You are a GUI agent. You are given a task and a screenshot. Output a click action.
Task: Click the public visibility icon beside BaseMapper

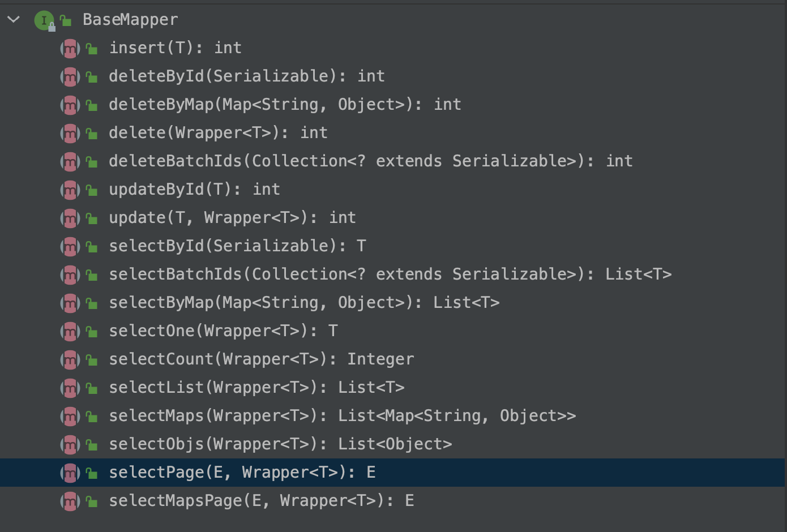click(66, 21)
